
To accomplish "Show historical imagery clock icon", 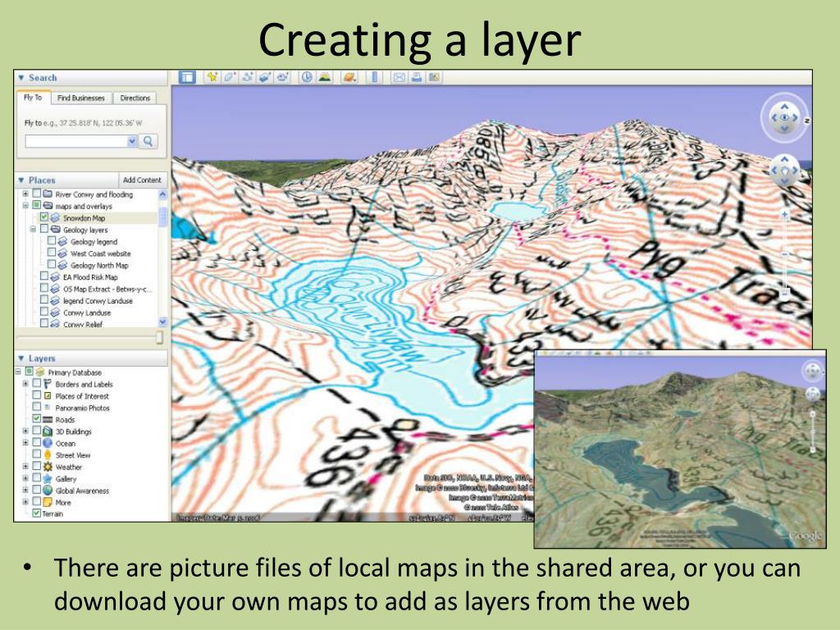I will tap(307, 77).
